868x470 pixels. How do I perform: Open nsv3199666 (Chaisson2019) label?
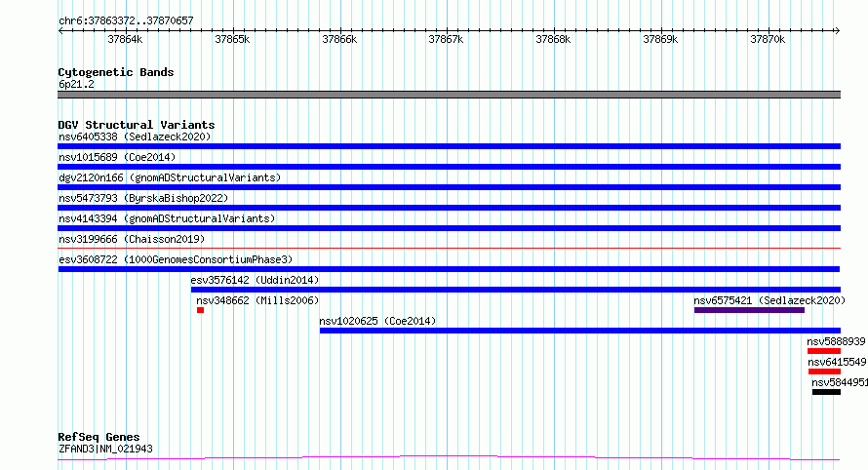(x=132, y=239)
